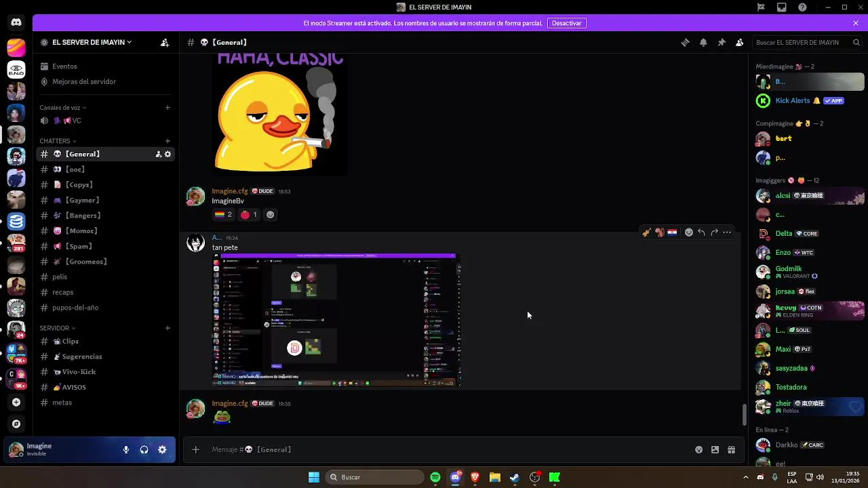
Task: Open the screenshot image attachment
Action: tap(336, 320)
